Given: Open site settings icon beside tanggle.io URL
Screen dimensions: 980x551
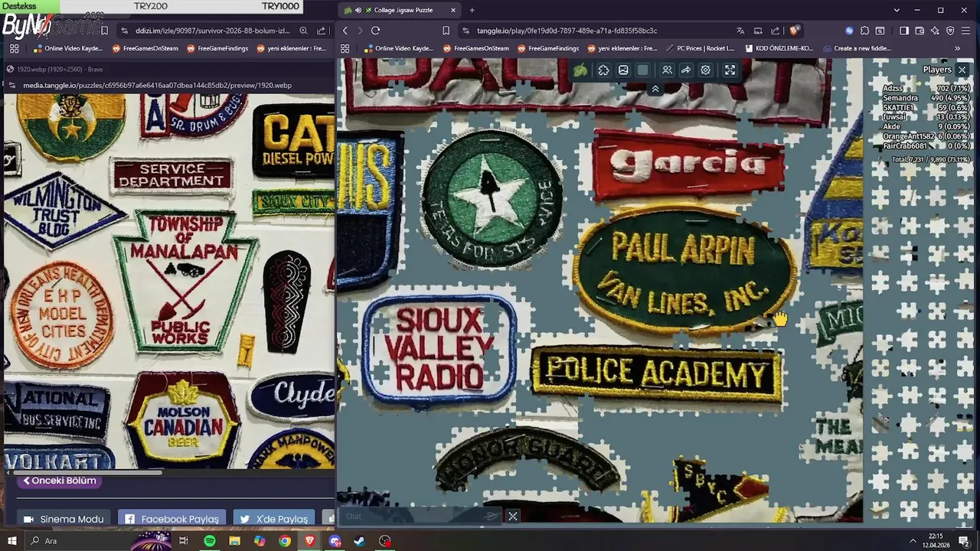Looking at the screenshot, I should 465,31.
